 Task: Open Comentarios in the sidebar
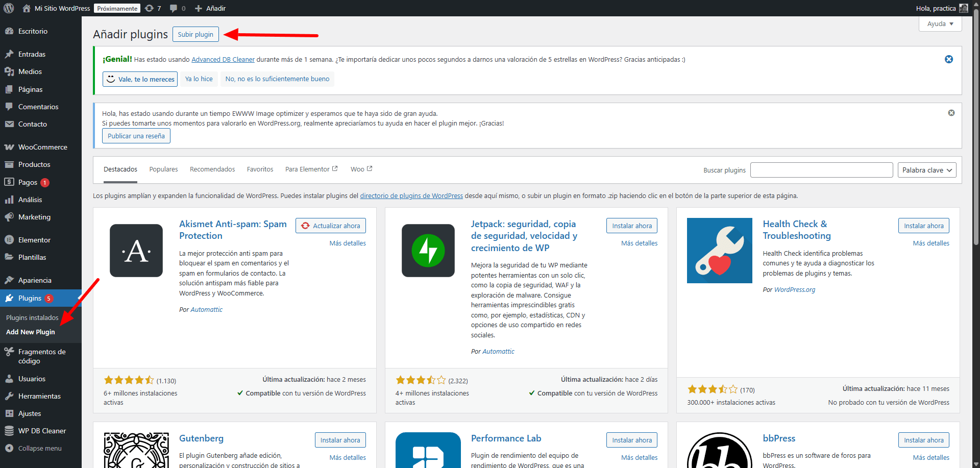(x=41, y=107)
